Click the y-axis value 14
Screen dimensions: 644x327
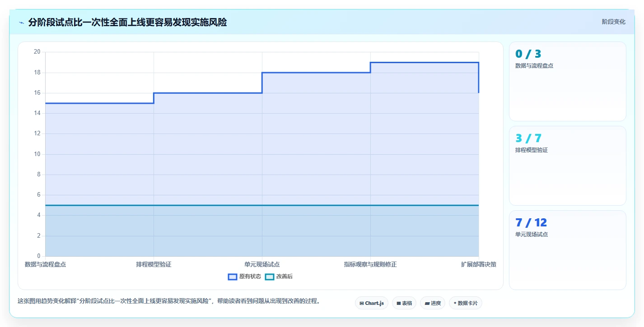click(x=37, y=113)
